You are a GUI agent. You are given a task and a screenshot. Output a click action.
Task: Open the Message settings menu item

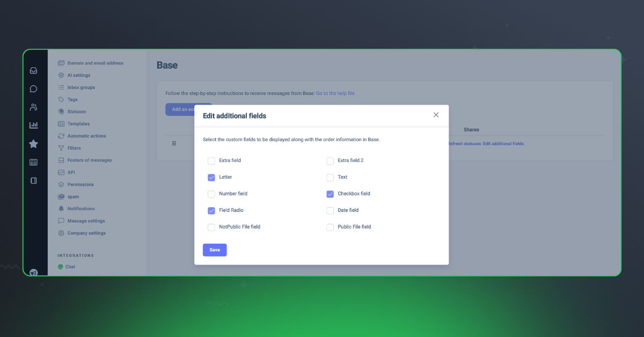[x=86, y=221]
